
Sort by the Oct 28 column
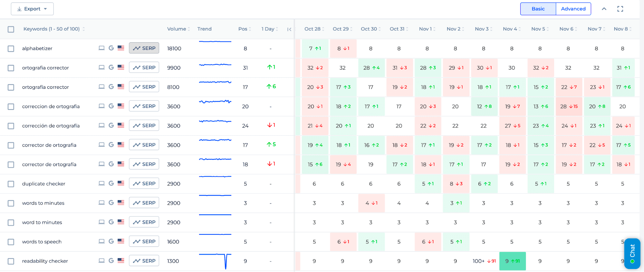[314, 29]
